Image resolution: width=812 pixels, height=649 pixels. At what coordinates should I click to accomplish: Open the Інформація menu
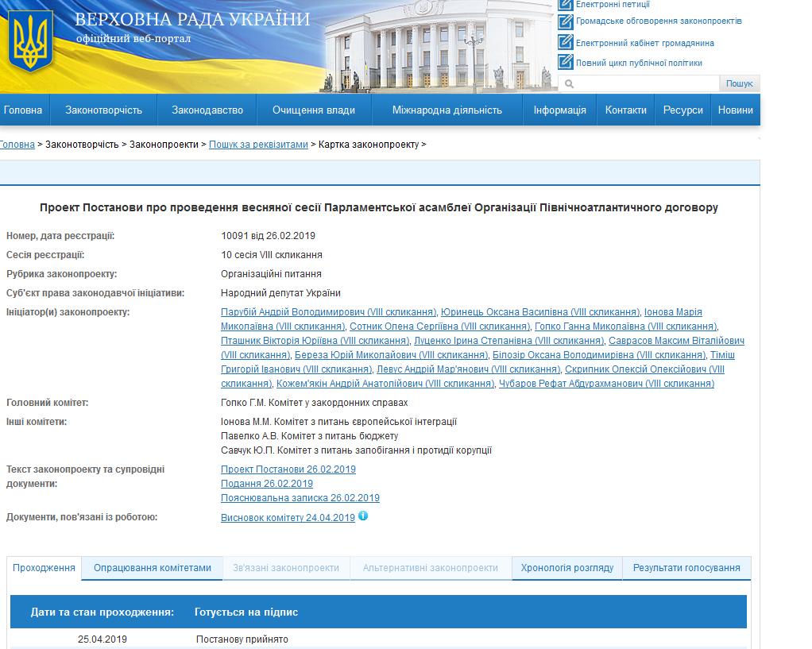[x=560, y=110]
